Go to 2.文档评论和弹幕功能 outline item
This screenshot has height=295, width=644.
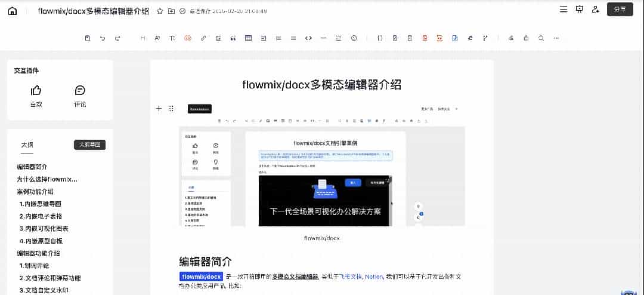coord(49,278)
